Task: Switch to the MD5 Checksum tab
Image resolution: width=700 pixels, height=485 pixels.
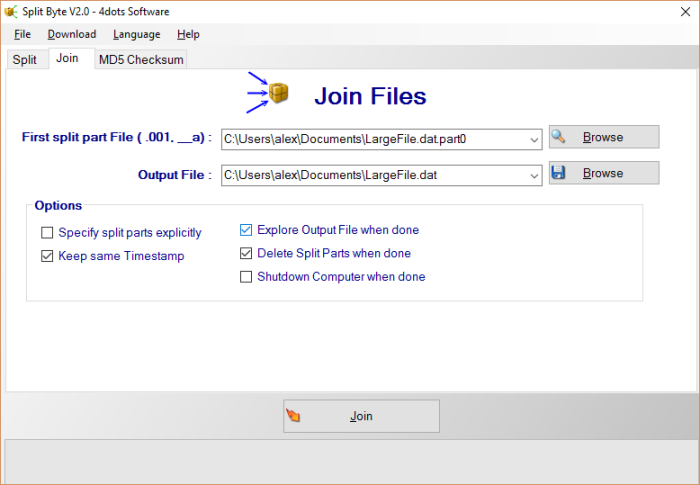Action: [x=140, y=60]
